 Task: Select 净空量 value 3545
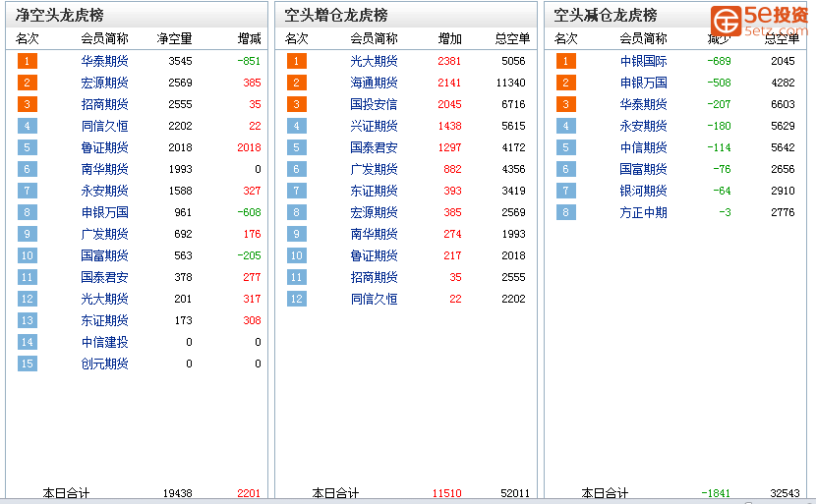(x=180, y=61)
